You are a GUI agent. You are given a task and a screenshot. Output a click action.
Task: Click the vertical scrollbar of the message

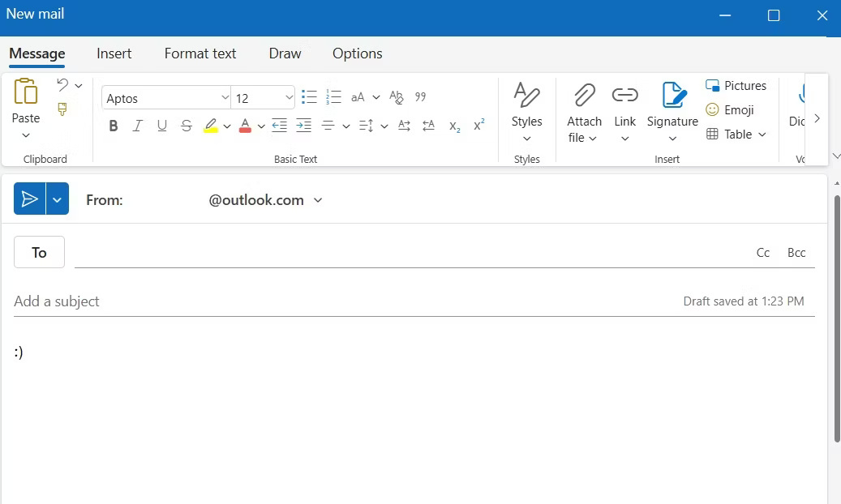click(837, 319)
